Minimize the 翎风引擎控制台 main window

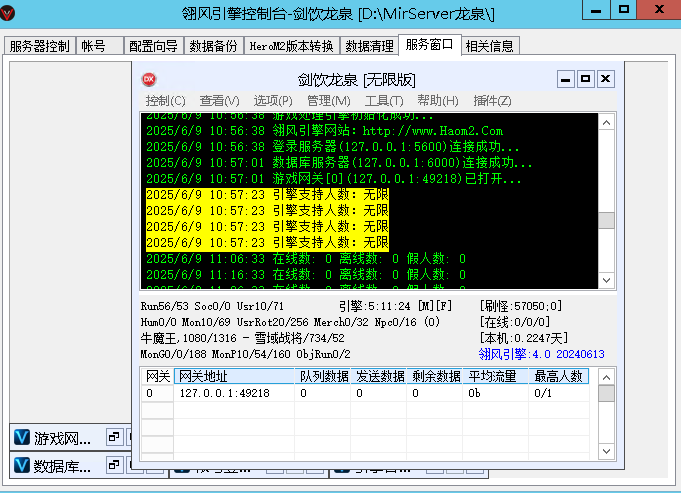(596, 10)
